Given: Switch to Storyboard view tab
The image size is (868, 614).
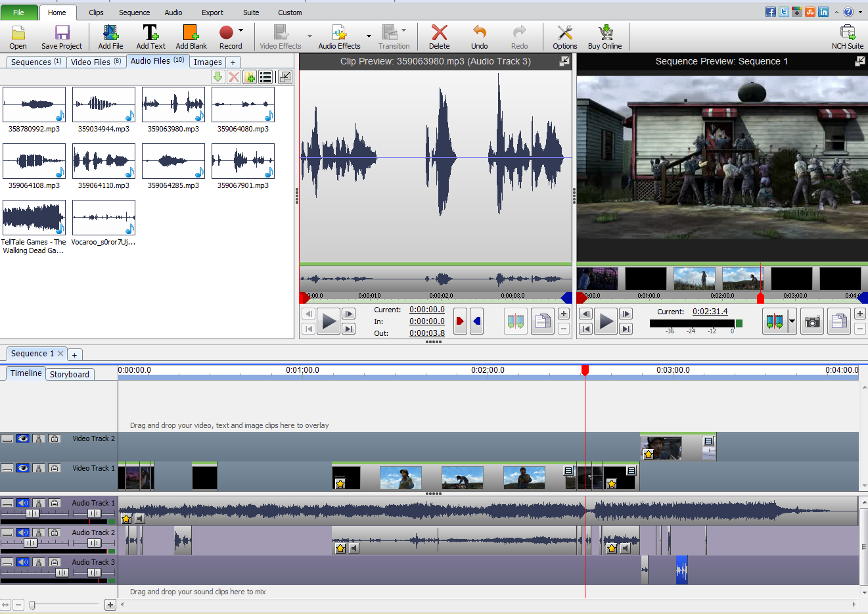Looking at the screenshot, I should 70,374.
